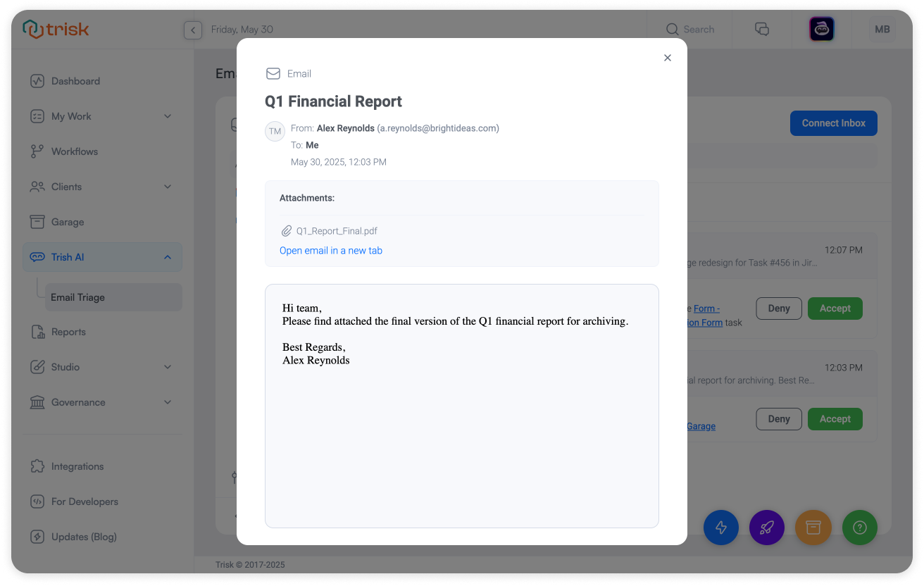Collapse sidebar with the back arrow button
924x586 pixels.
(x=193, y=30)
